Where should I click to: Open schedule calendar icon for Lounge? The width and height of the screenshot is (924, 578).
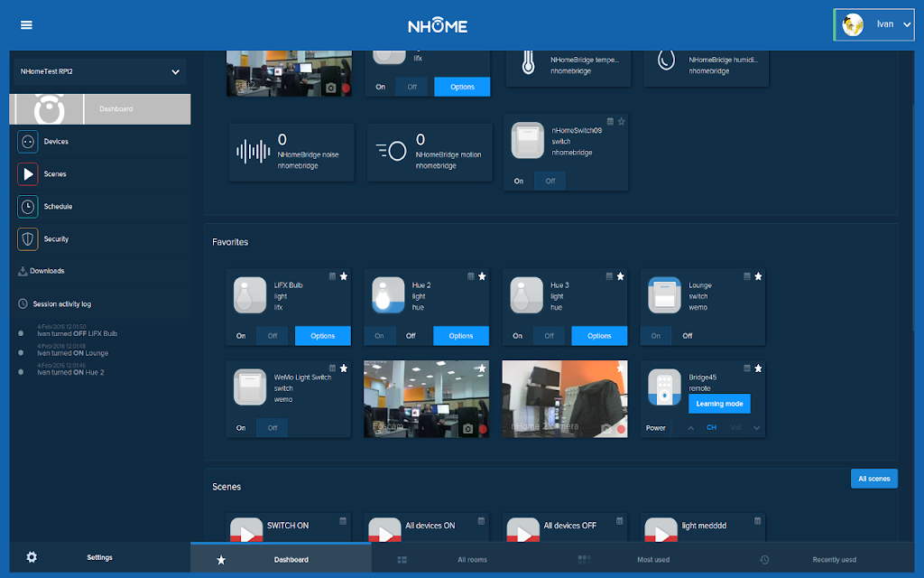pos(747,276)
